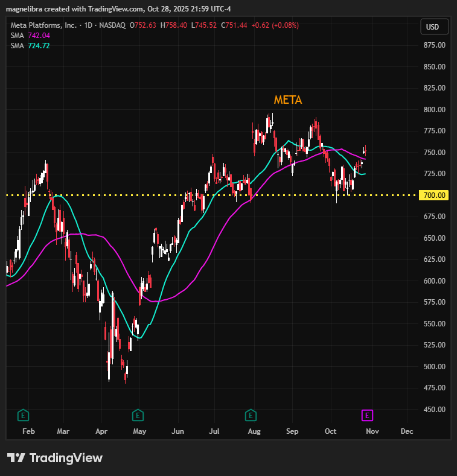Click the Oct label on time axis
457x476 pixels.
pyautogui.click(x=331, y=431)
